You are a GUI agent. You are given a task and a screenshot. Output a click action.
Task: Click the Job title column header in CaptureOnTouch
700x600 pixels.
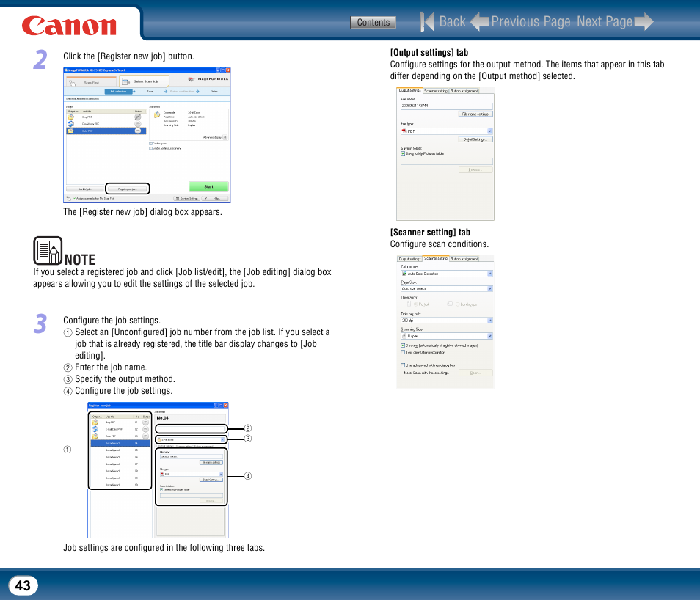point(107,111)
